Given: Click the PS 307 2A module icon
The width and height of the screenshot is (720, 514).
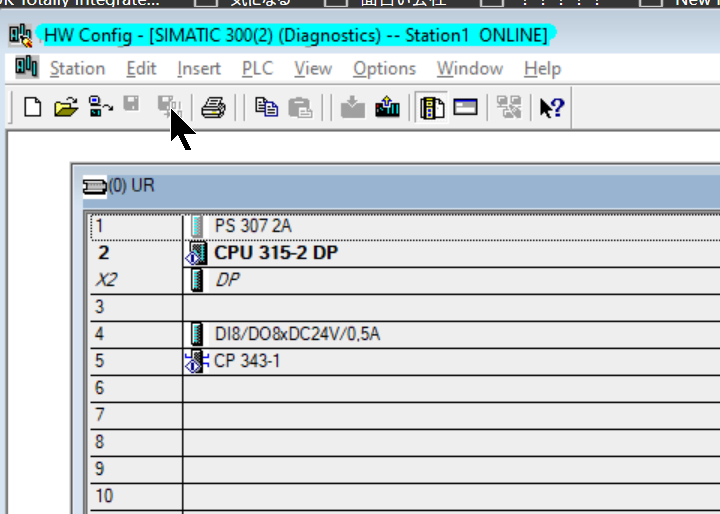Looking at the screenshot, I should tap(197, 226).
